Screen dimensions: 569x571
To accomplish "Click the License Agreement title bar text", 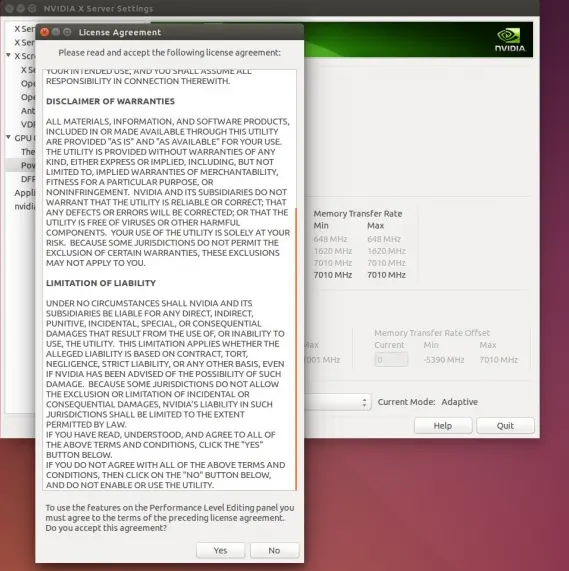I will click(x=120, y=32).
